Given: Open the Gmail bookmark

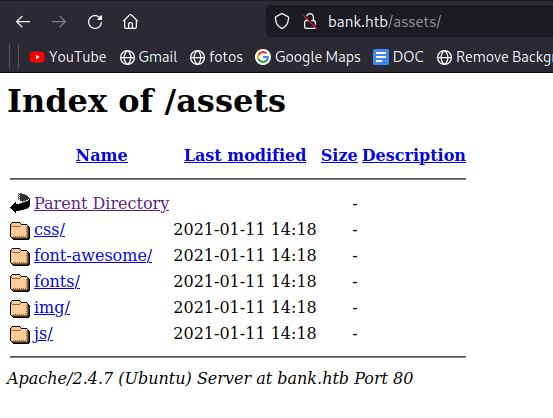Looking at the screenshot, I should click(x=148, y=57).
